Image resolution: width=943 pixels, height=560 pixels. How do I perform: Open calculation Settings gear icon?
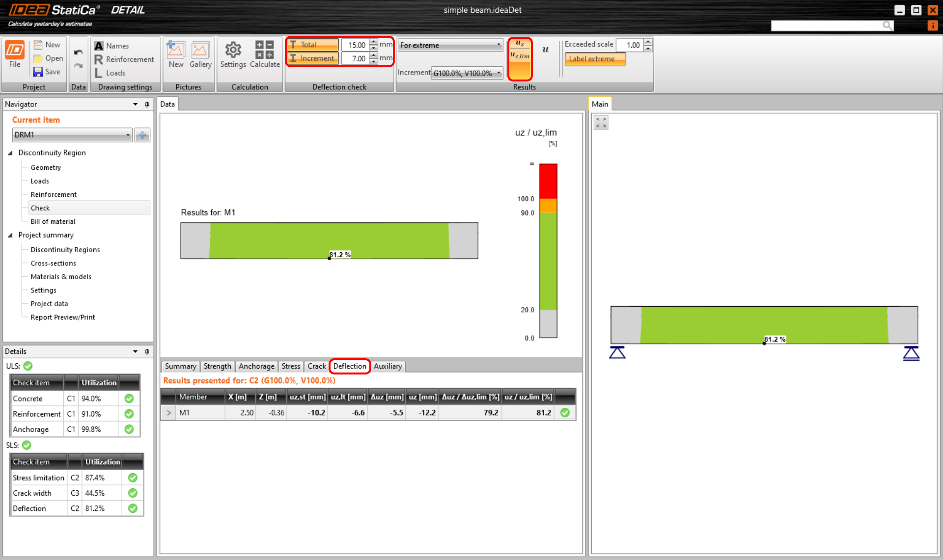(x=233, y=51)
